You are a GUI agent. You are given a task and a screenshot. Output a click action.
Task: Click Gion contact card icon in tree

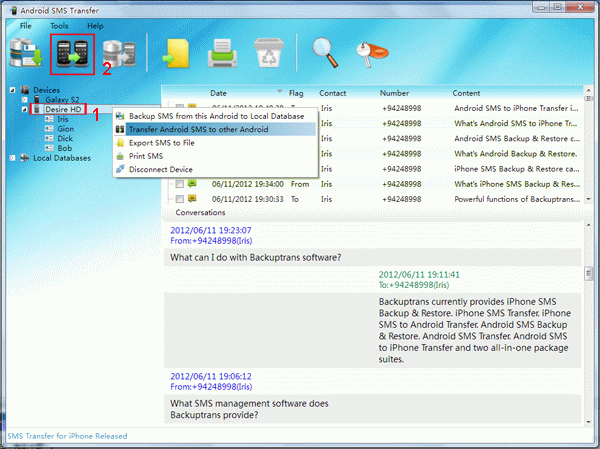tap(49, 129)
